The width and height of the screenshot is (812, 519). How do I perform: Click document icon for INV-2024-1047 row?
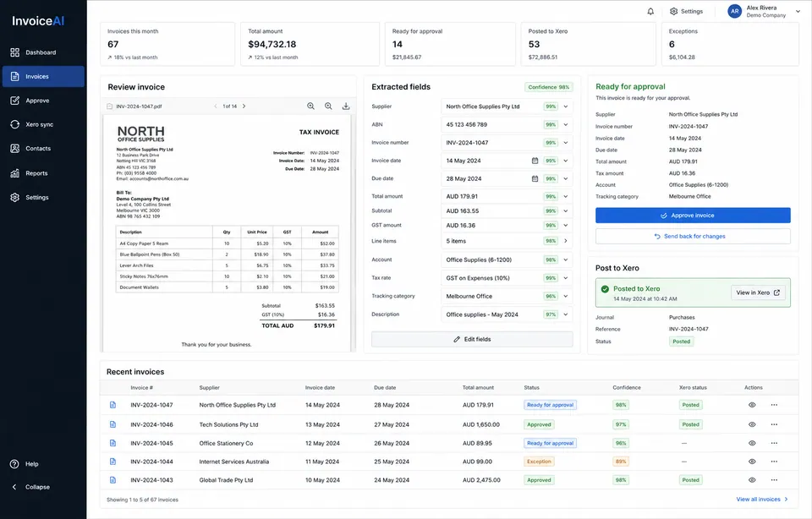pyautogui.click(x=112, y=405)
